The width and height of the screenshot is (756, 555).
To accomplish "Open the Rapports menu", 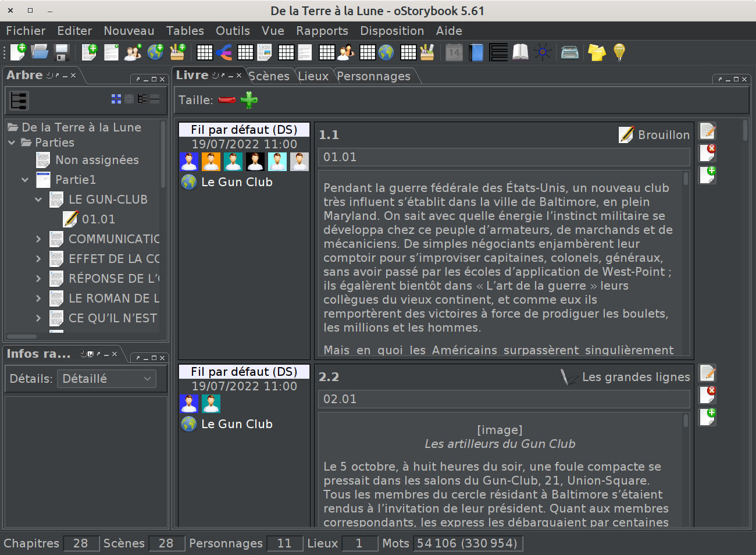I will [x=322, y=31].
